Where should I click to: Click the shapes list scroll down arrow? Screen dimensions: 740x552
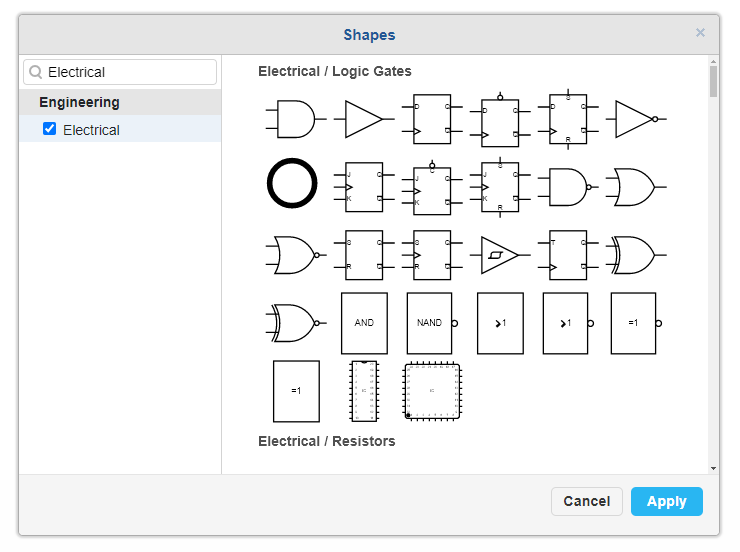tap(713, 467)
